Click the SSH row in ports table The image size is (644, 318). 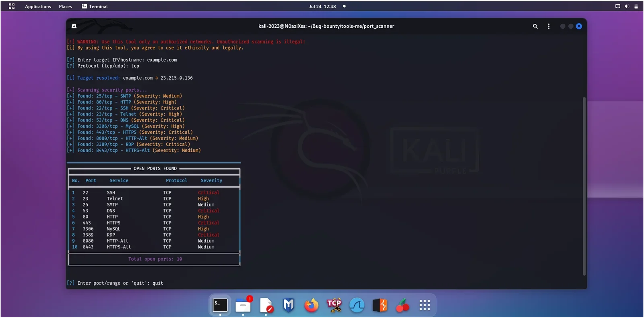coord(154,193)
